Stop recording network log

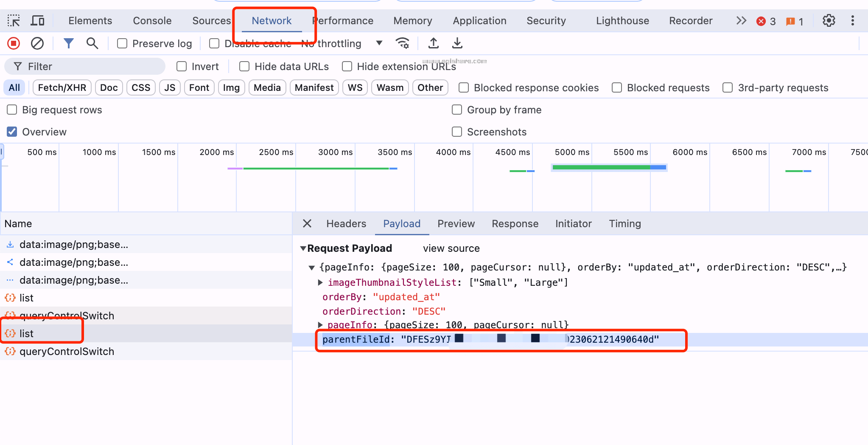click(x=14, y=43)
